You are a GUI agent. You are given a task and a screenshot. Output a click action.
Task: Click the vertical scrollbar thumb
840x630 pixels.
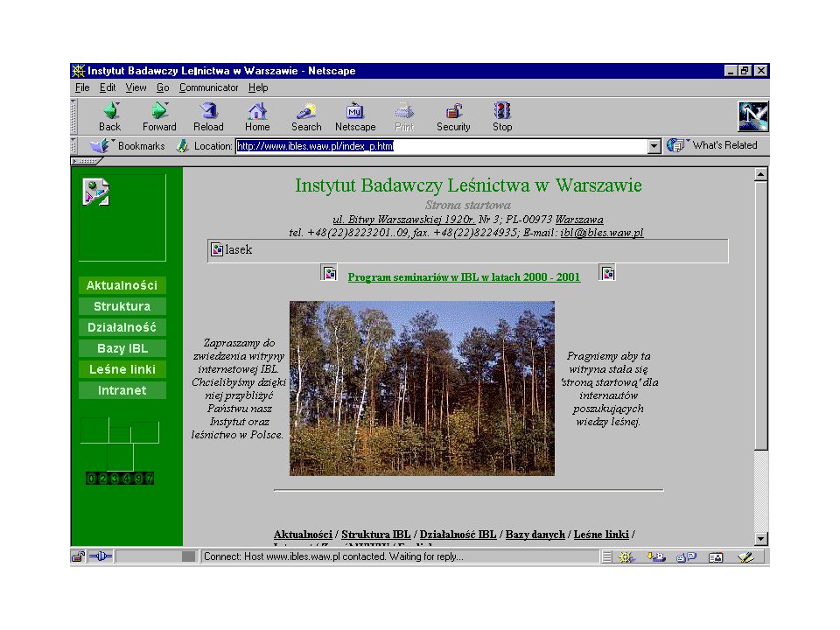point(761,316)
